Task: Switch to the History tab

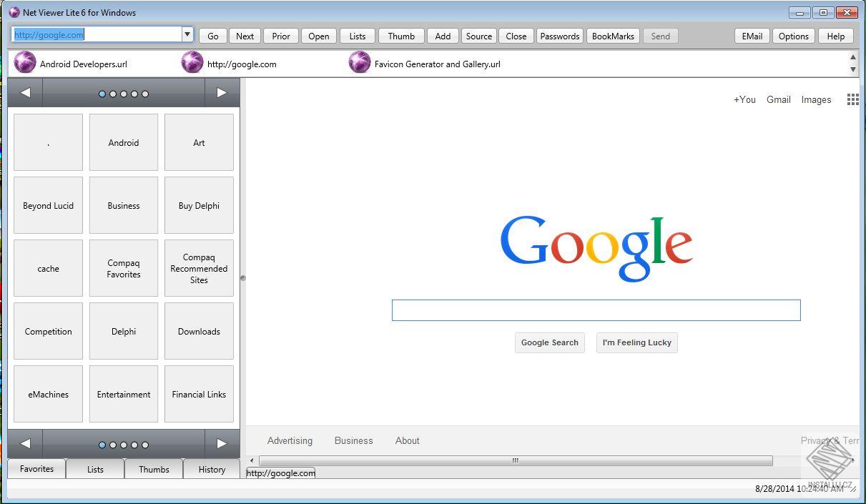Action: pos(212,469)
